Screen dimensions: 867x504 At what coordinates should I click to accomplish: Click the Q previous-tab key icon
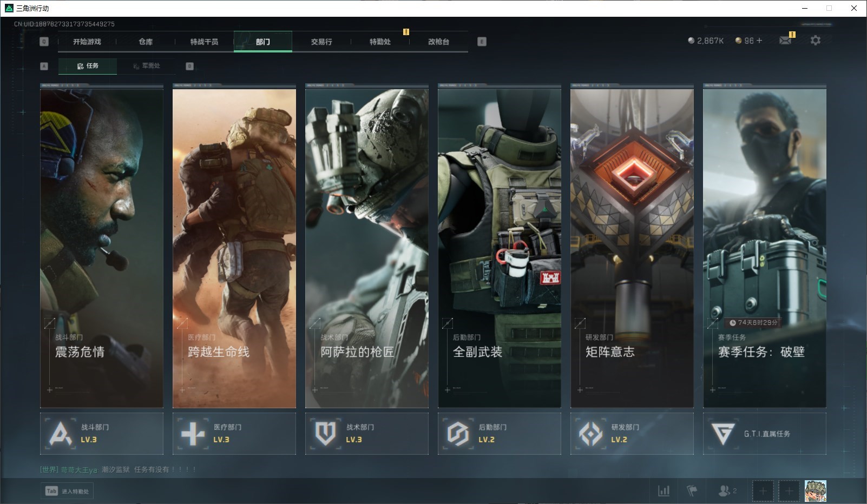coord(44,42)
